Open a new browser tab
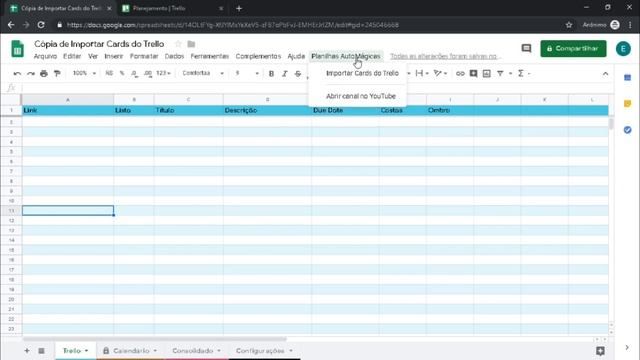 239,8
